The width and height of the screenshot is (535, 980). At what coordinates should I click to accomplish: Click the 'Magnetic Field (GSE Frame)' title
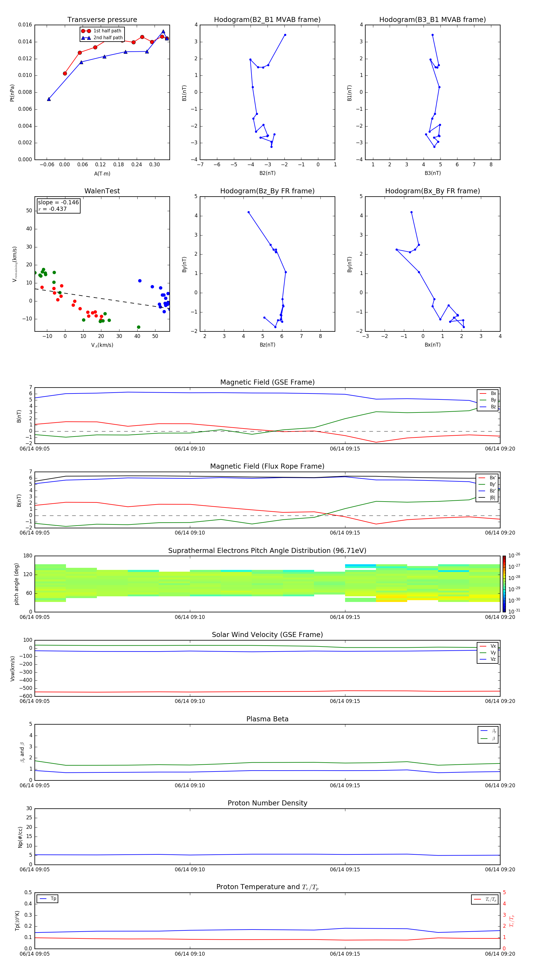coord(267,382)
